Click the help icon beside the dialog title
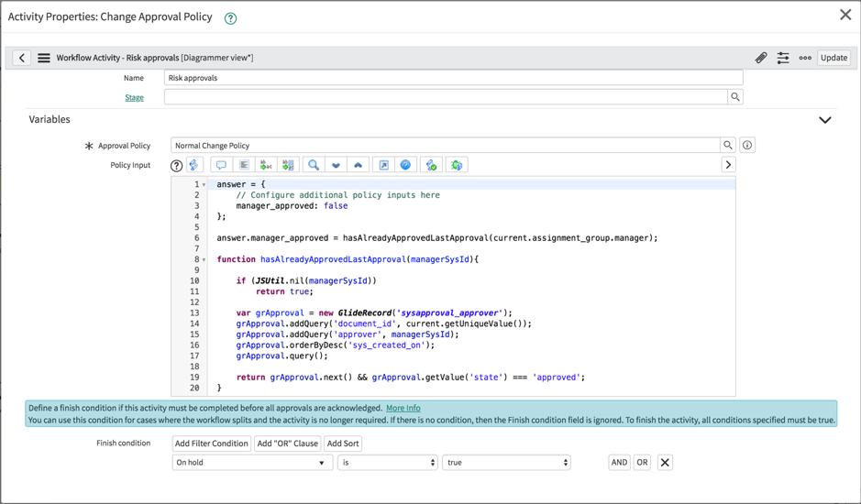 pyautogui.click(x=231, y=18)
